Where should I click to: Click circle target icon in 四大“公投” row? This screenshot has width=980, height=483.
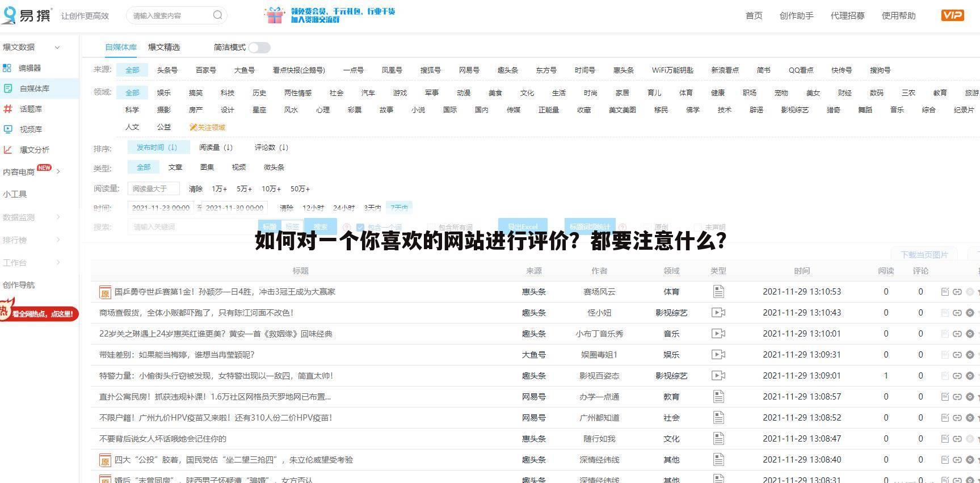[970, 460]
